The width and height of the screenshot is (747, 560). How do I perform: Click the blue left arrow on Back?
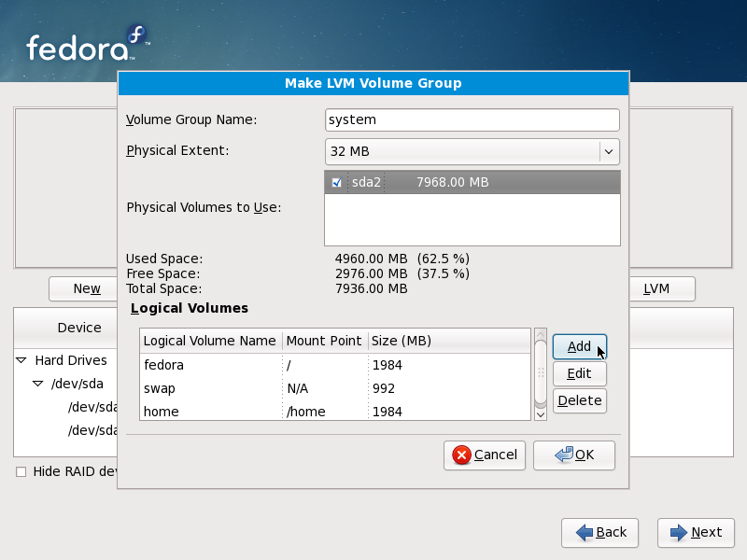click(585, 532)
